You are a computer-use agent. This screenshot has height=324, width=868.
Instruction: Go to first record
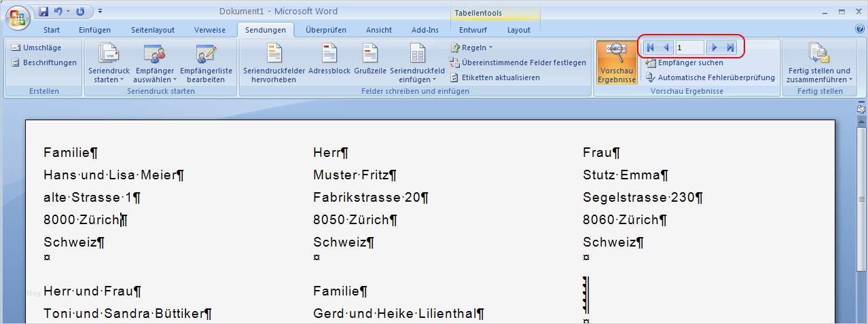pos(650,48)
